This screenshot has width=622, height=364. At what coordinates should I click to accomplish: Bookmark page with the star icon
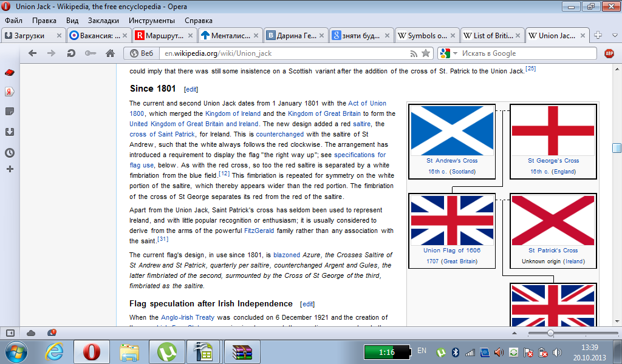coord(426,53)
